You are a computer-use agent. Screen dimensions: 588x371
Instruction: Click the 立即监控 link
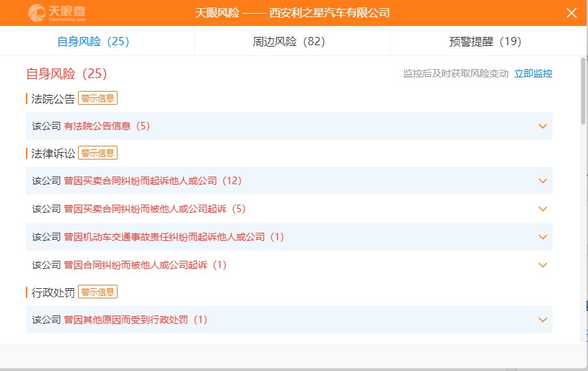tap(533, 74)
